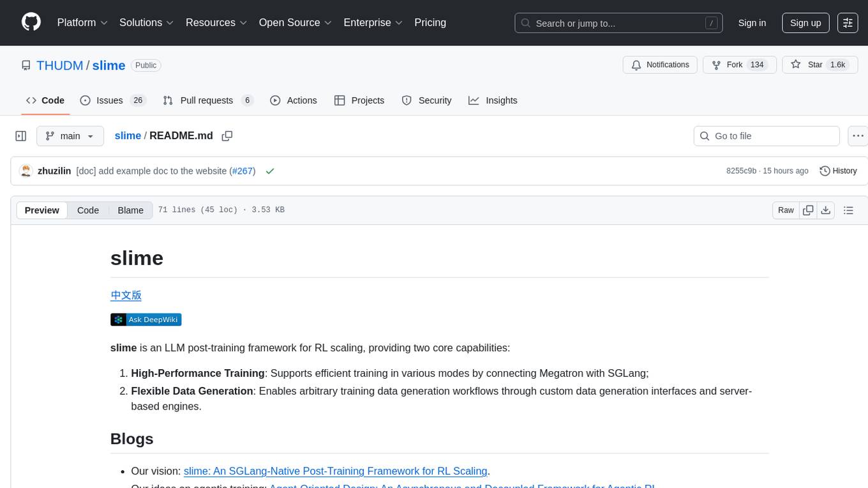Click the Ask DeepWiki badge
This screenshot has height=488, width=868.
tap(146, 319)
